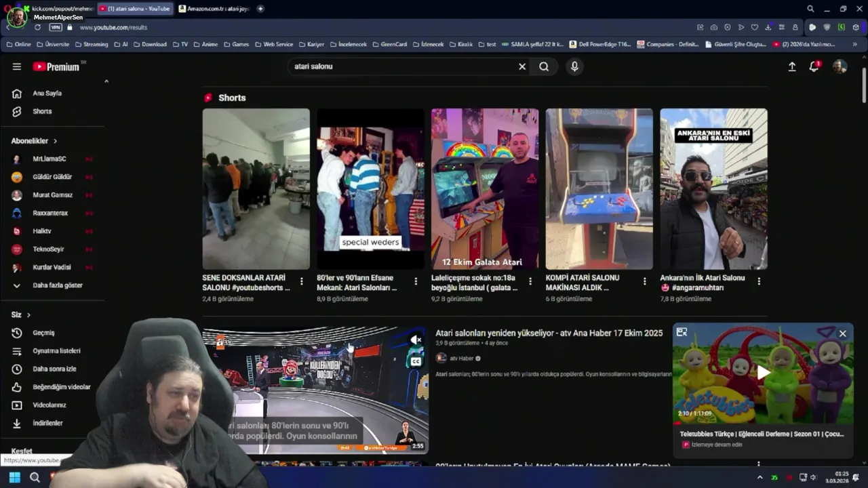Open the Online bookmarks folder
Screen dimensions: 868x488
coord(18,44)
